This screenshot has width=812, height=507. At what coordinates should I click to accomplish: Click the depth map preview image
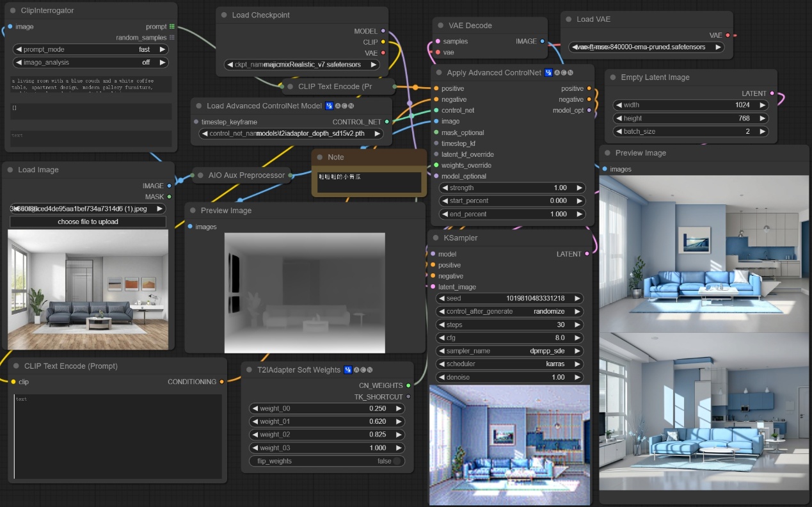(305, 293)
